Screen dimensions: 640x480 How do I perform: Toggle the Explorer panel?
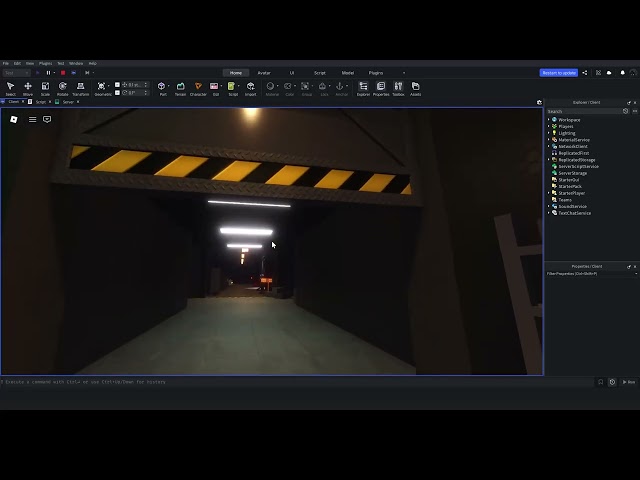coord(363,89)
